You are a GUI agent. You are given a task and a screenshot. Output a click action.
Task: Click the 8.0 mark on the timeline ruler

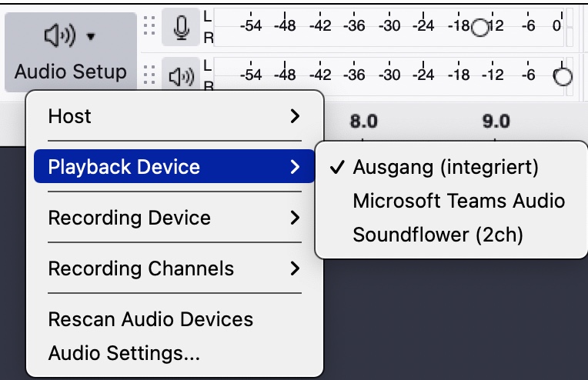pos(363,121)
